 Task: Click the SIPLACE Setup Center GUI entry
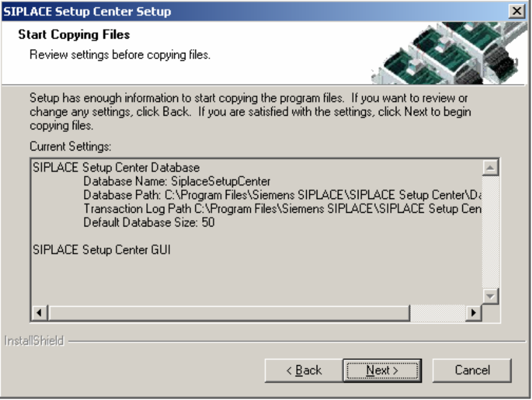(x=101, y=250)
